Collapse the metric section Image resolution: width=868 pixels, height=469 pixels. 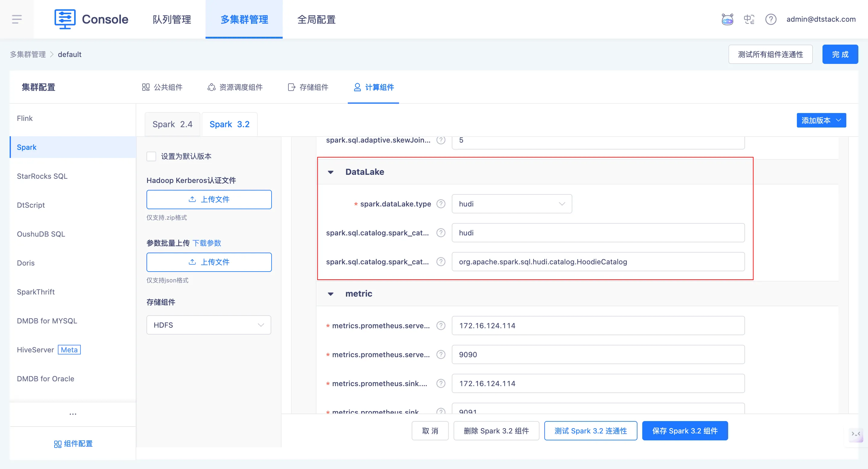click(331, 294)
